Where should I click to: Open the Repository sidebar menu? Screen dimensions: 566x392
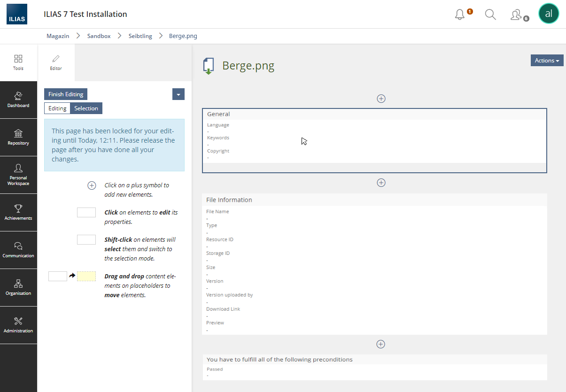tap(18, 137)
